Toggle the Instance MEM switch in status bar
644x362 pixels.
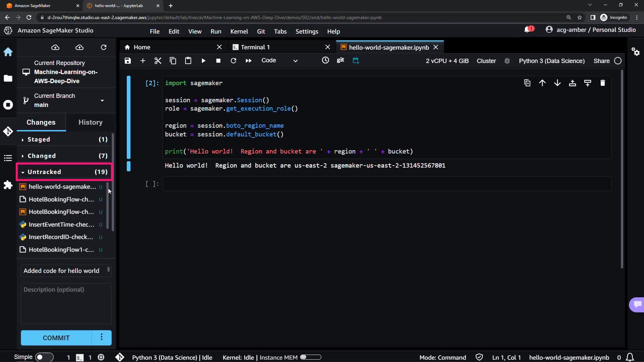click(x=311, y=357)
